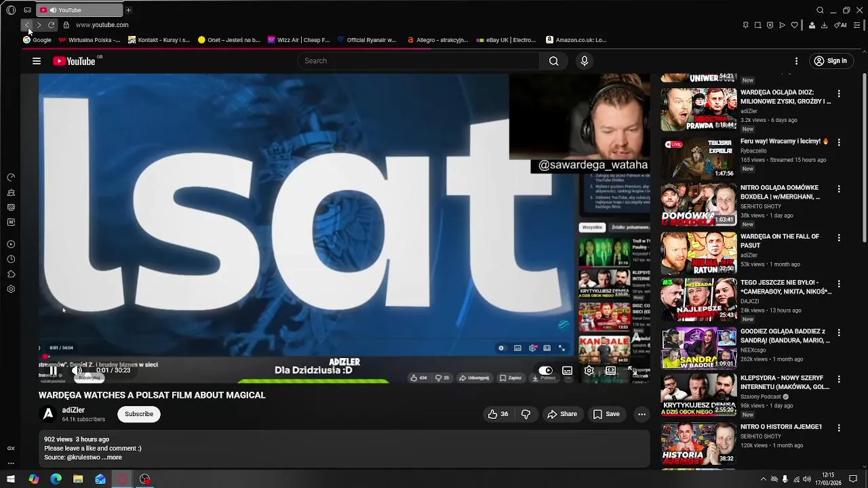Viewport: 868px width, 488px height.
Task: Save video to a playlist
Action: [606, 414]
